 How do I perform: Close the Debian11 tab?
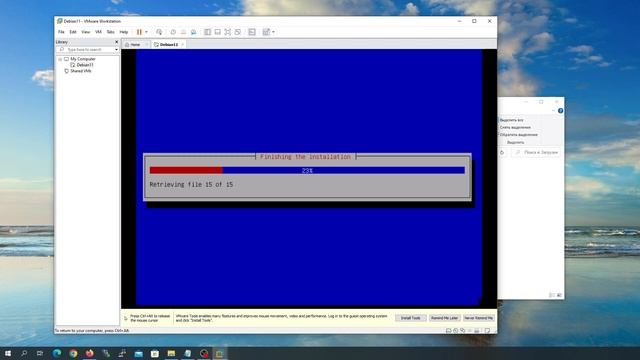coord(182,44)
